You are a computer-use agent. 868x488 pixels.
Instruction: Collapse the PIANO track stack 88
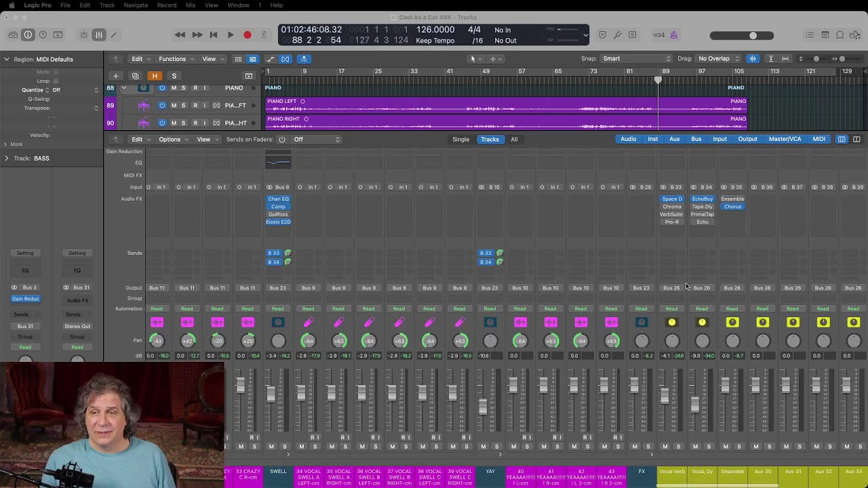tap(123, 88)
